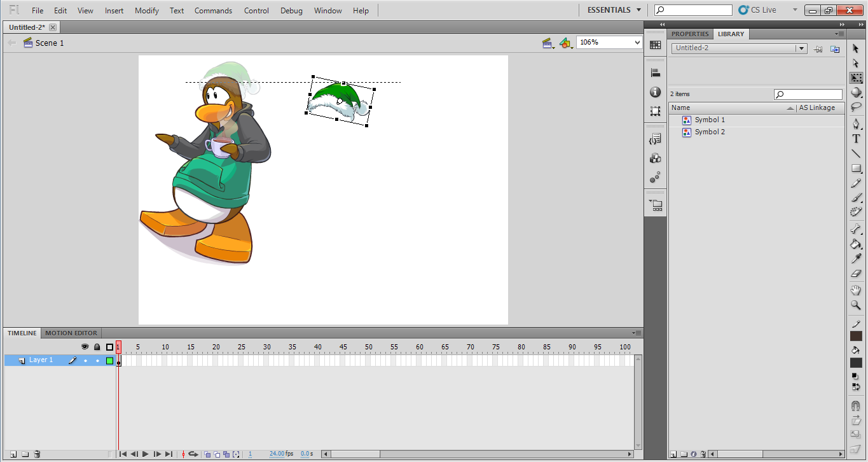Image resolution: width=868 pixels, height=462 pixels.
Task: Select the Text tool in the tools panel
Action: point(856,139)
